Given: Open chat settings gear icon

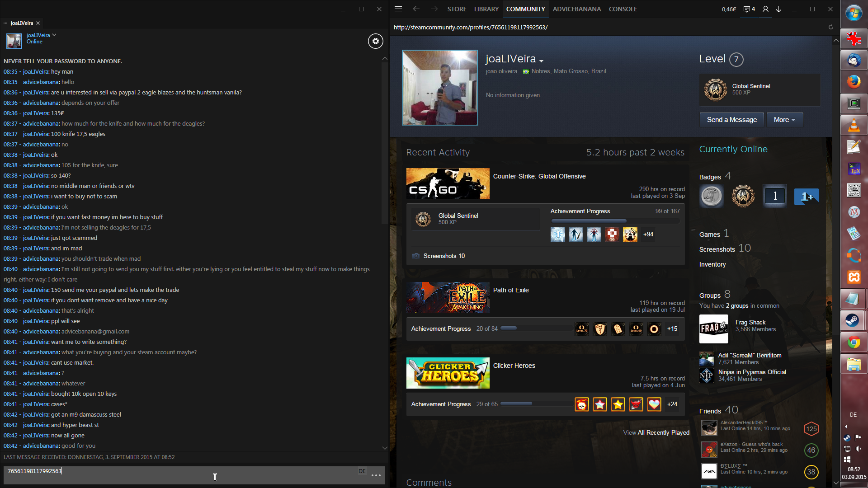Looking at the screenshot, I should click(x=375, y=41).
